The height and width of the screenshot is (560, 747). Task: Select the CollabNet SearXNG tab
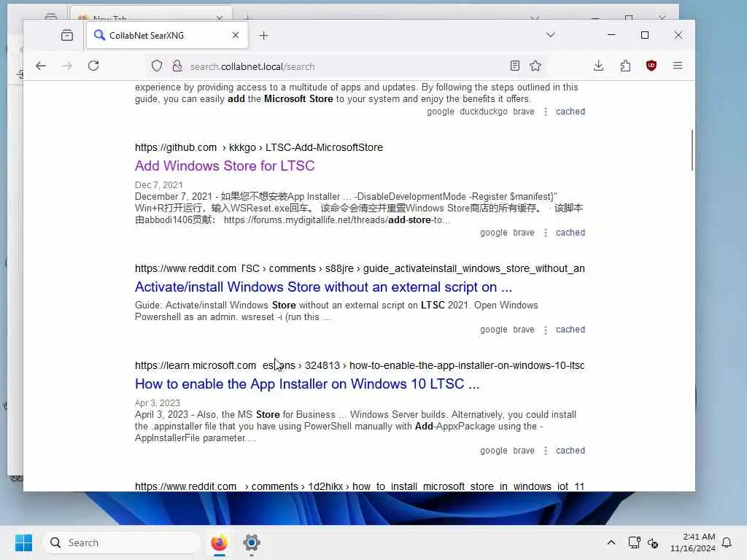click(x=167, y=35)
